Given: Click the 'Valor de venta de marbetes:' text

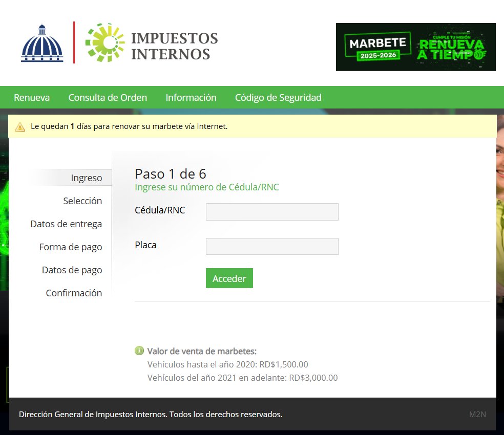Looking at the screenshot, I should (202, 351).
